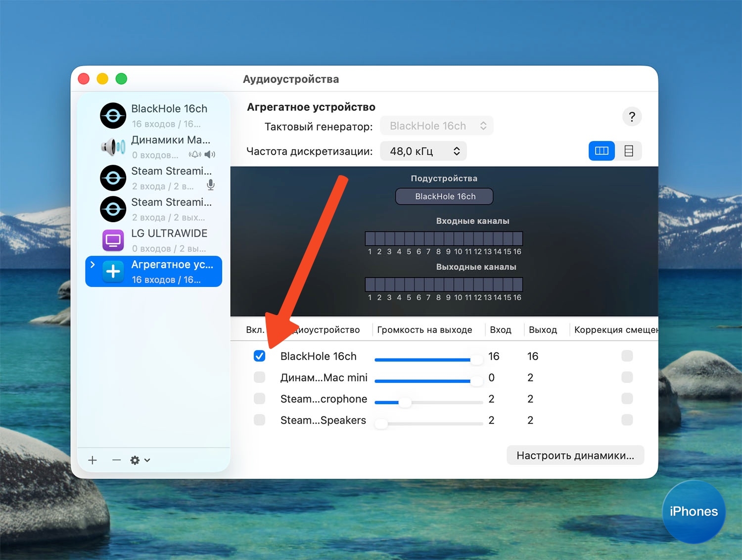Screen dimensions: 742x560
Task: Open the Тактовый генератор dropdown
Action: pyautogui.click(x=436, y=126)
